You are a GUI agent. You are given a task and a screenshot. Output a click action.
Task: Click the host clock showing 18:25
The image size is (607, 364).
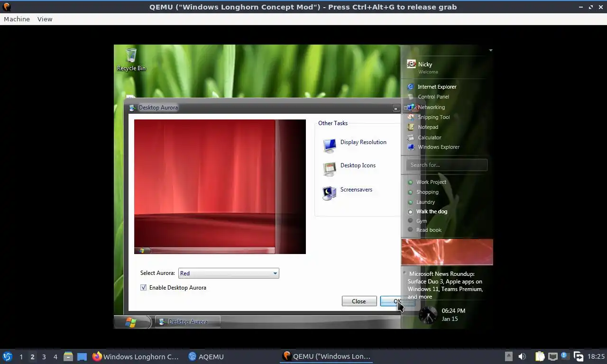[596, 356]
